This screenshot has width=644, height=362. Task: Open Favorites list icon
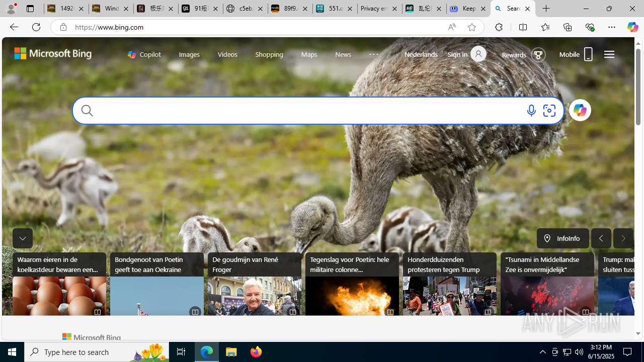[x=545, y=27]
